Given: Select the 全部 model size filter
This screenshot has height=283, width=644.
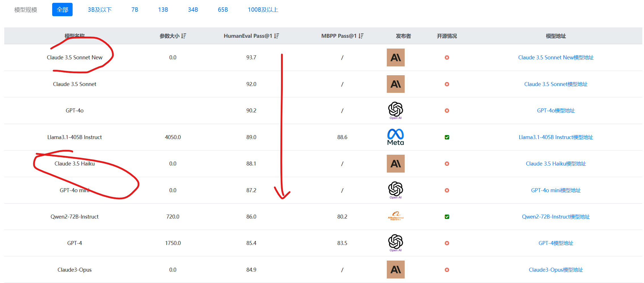Looking at the screenshot, I should point(62,10).
